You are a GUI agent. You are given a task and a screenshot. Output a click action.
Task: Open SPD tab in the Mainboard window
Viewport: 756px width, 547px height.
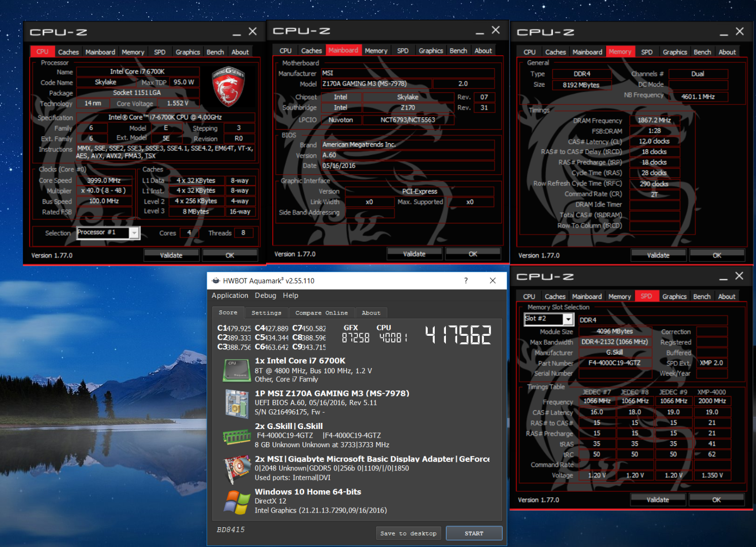tap(403, 51)
